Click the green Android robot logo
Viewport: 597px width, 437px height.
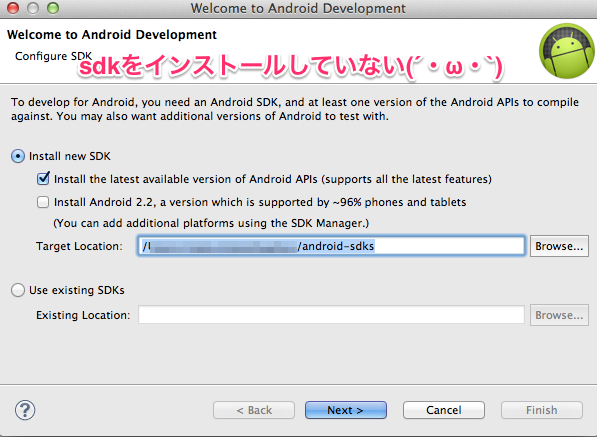tap(567, 51)
